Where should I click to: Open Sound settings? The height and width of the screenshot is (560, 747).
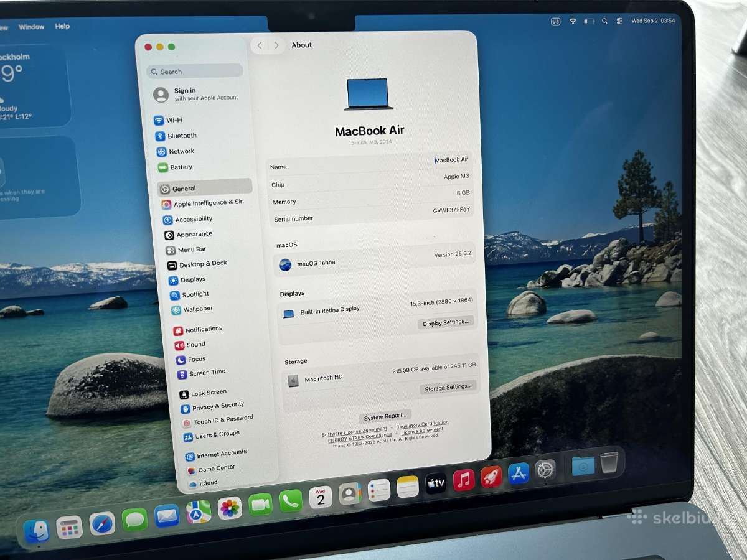click(190, 345)
